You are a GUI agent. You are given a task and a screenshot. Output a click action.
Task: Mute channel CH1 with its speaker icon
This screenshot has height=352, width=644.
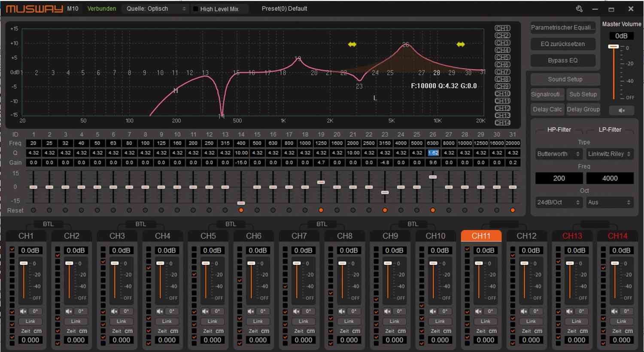pyautogui.click(x=23, y=311)
